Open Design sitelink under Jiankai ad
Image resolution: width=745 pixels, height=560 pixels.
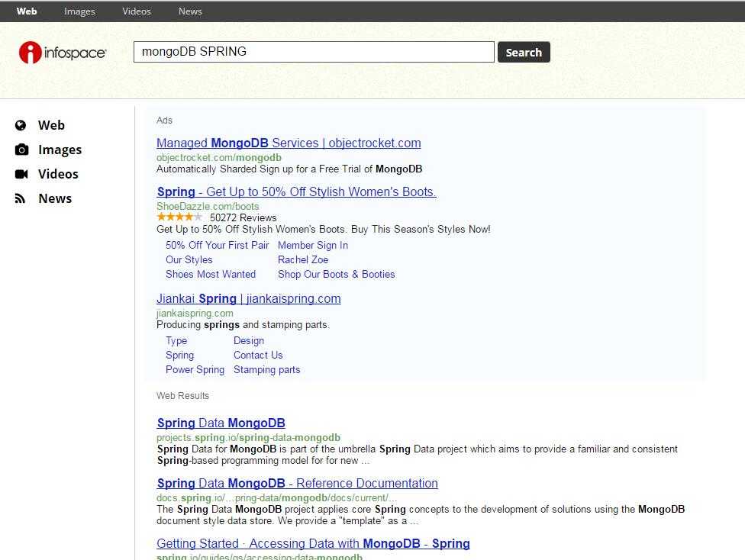coord(249,340)
